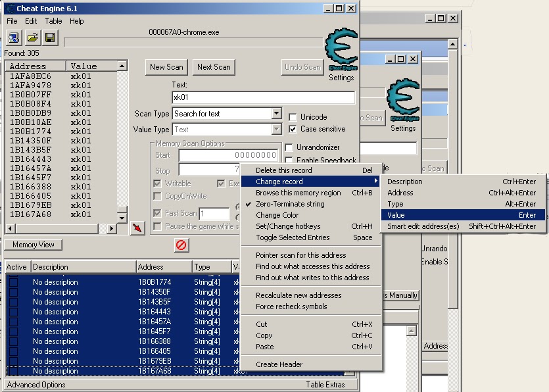Select Description in the submenu

pyautogui.click(x=464, y=182)
